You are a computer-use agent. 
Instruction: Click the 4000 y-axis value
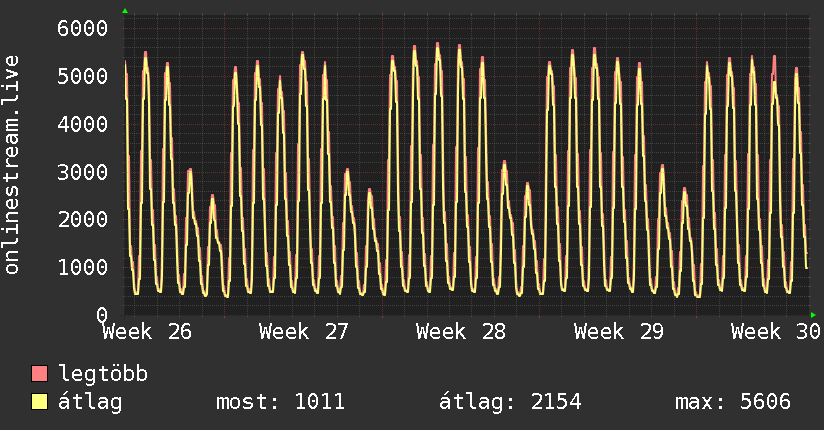click(x=83, y=125)
